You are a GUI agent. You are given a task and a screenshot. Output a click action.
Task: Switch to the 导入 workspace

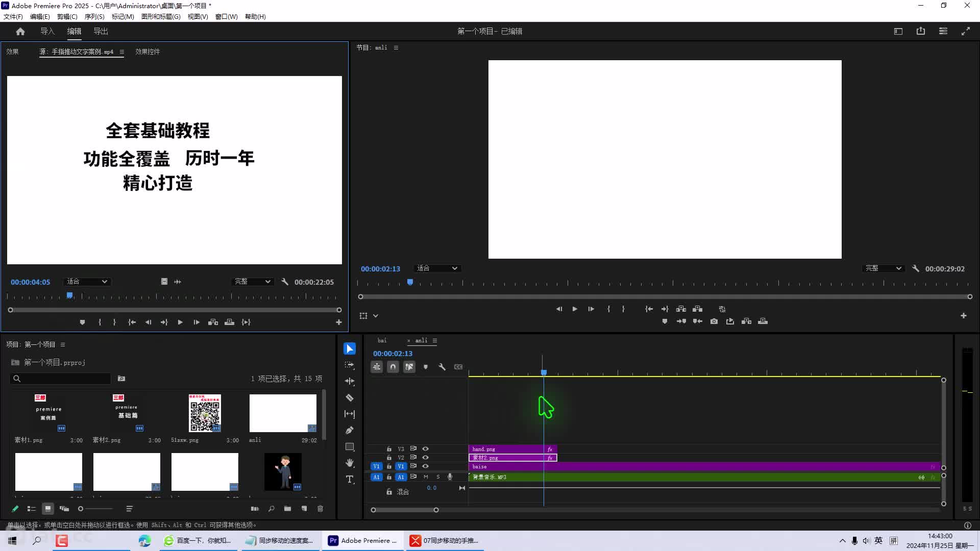coord(47,31)
